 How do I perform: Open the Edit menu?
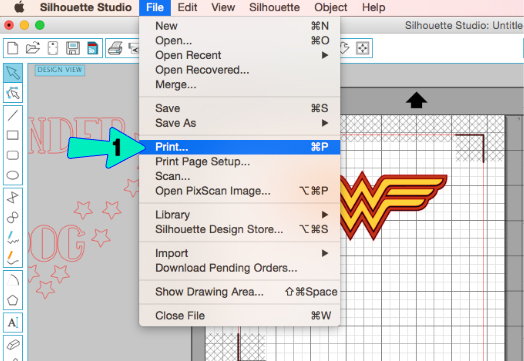click(x=187, y=7)
